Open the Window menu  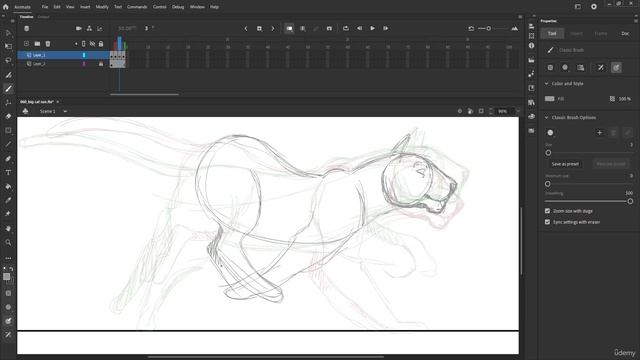point(197,7)
